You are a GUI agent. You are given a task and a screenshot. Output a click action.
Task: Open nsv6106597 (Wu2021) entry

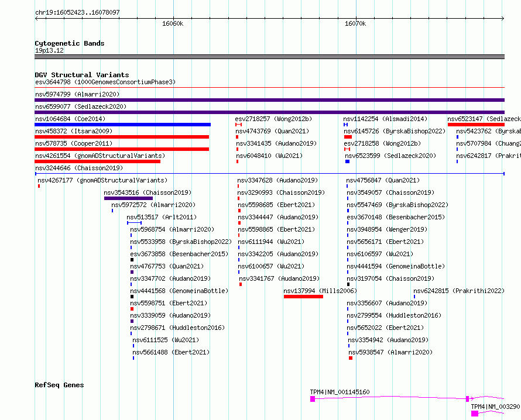click(x=380, y=254)
